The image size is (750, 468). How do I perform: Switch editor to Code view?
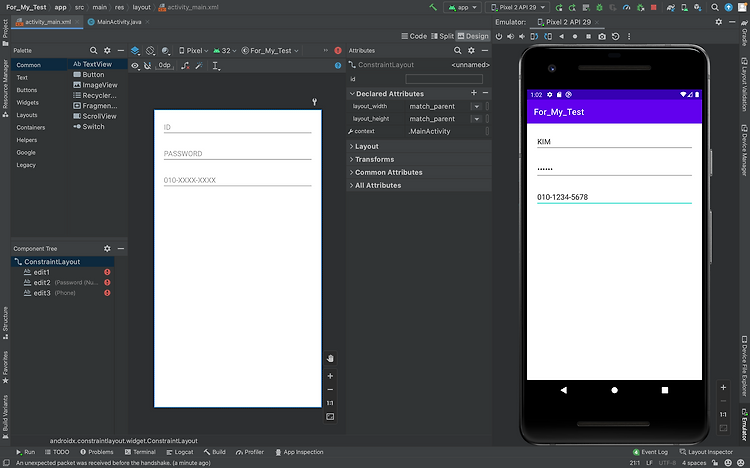coord(414,36)
